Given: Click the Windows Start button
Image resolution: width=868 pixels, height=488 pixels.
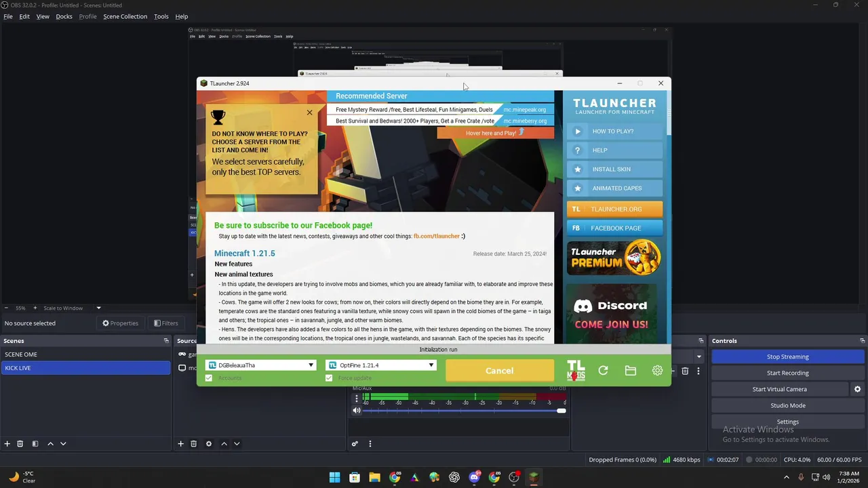Looking at the screenshot, I should click(334, 477).
